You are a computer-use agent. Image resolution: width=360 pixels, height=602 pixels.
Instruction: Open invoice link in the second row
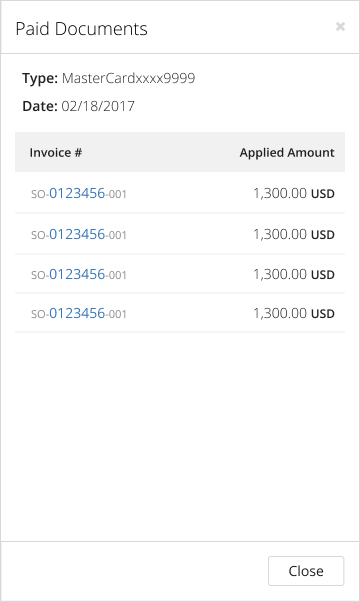[79, 234]
